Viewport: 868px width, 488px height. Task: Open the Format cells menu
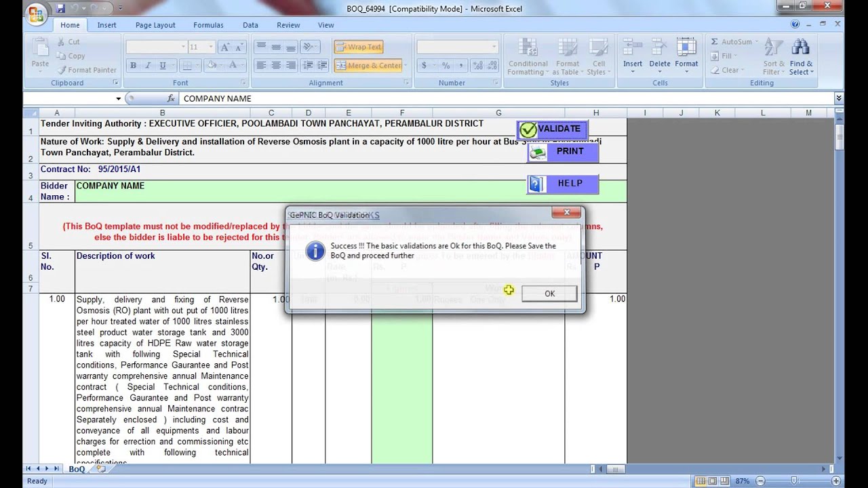tap(686, 57)
